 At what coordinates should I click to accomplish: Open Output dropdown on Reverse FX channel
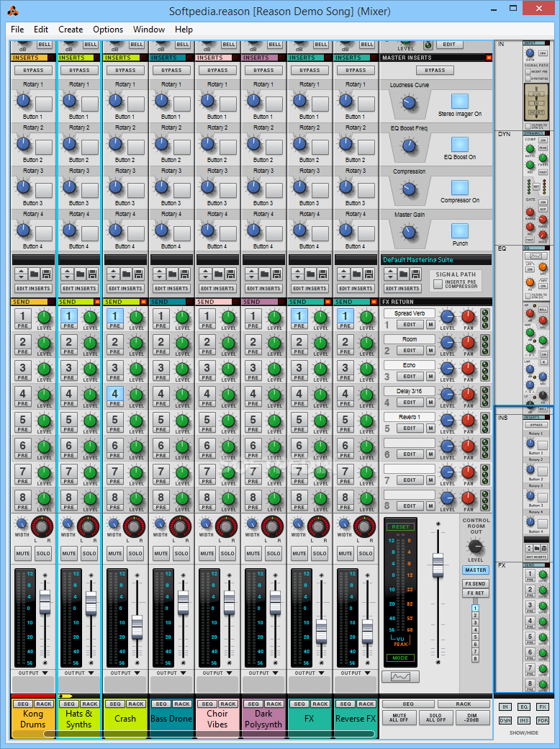point(356,673)
